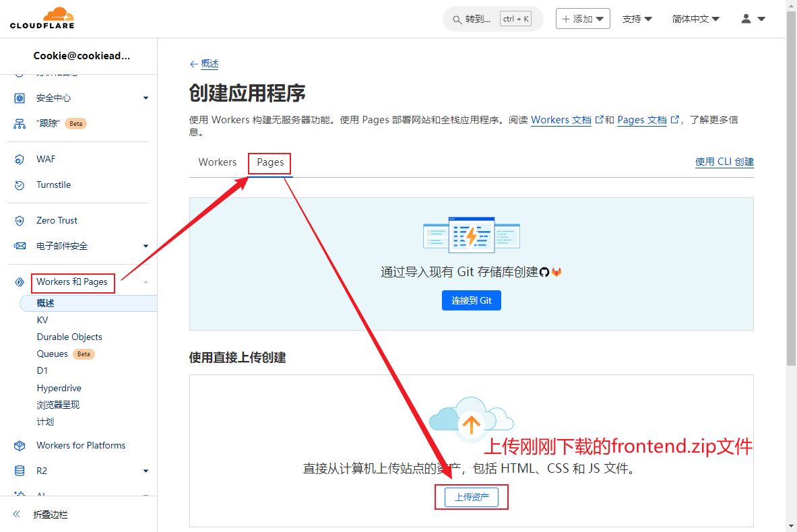
Task: Expand the 电子邮件安全 menu section
Action: pyautogui.click(x=146, y=246)
